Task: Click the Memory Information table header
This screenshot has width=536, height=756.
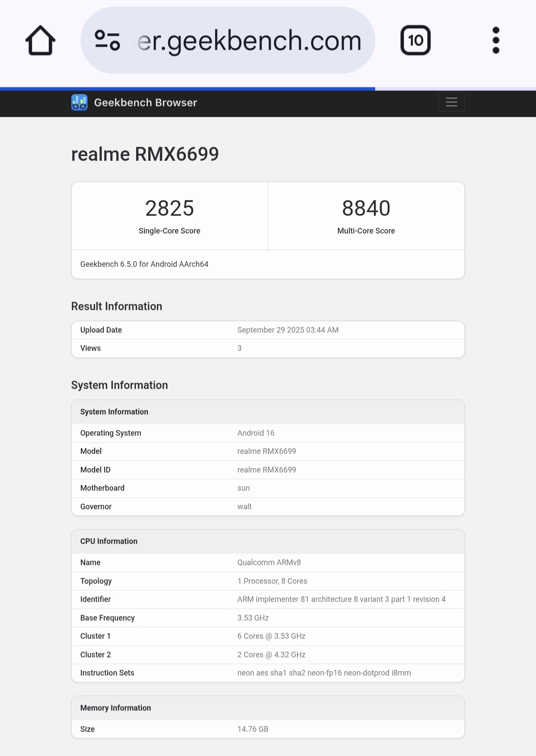Action: pyautogui.click(x=115, y=708)
